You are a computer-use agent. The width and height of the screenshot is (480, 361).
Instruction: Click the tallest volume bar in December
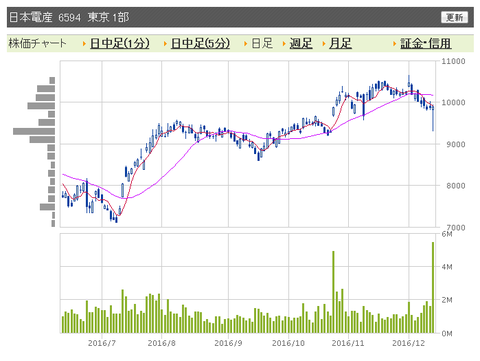point(433,287)
